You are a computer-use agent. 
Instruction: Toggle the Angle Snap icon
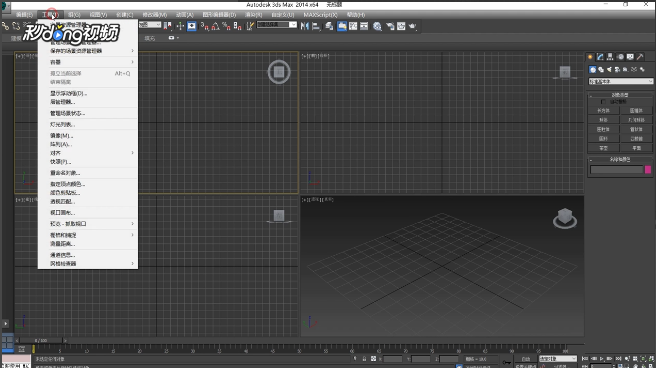click(x=215, y=26)
